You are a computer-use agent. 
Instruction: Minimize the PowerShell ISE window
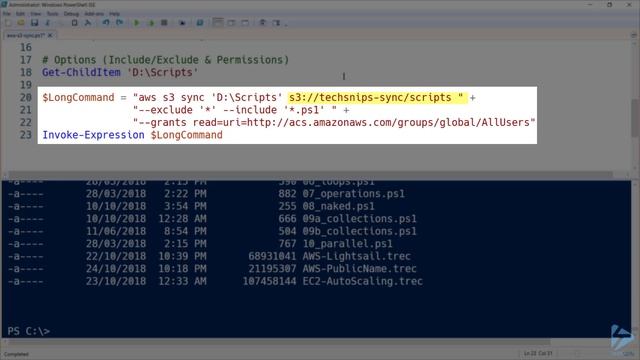pyautogui.click(x=590, y=4)
